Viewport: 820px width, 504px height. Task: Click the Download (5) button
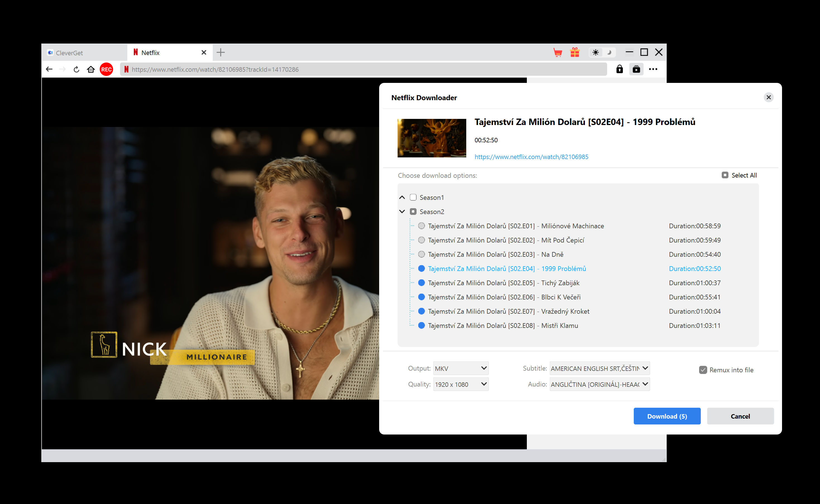(667, 416)
